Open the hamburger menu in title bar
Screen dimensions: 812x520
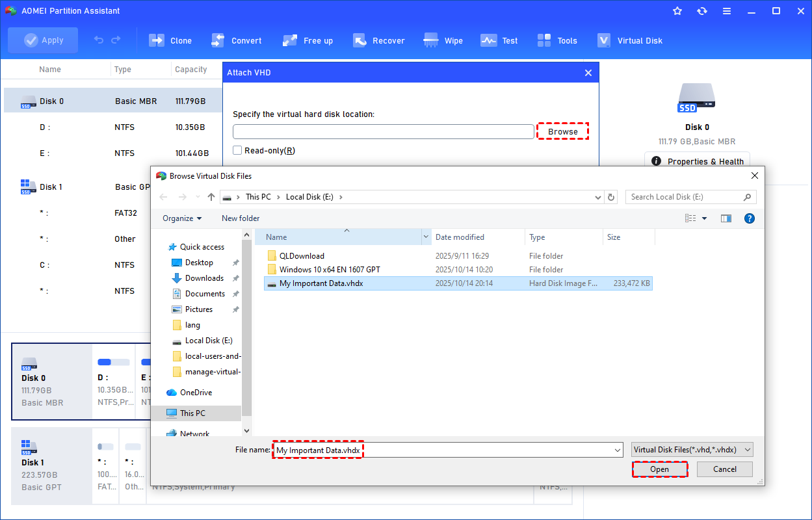[x=727, y=11]
